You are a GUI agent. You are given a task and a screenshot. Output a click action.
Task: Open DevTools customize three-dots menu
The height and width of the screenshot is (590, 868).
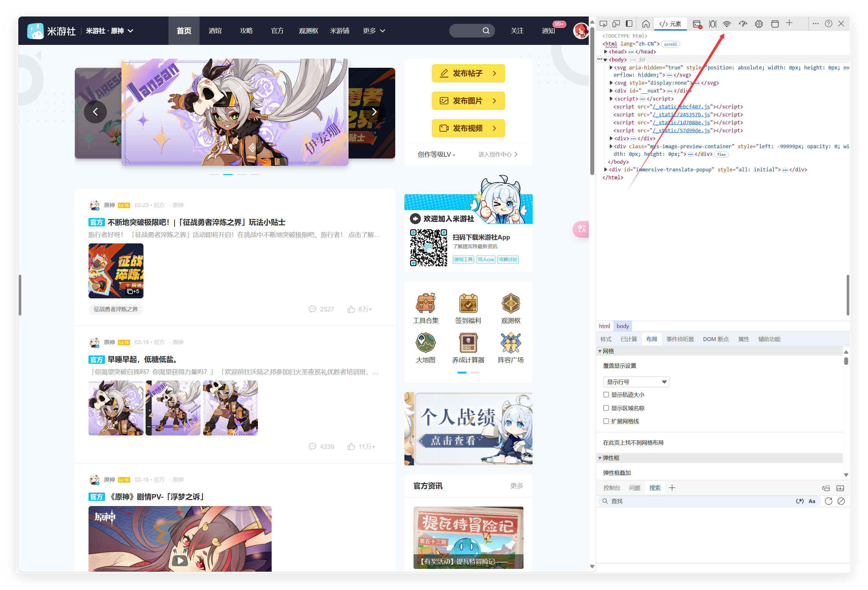point(816,24)
